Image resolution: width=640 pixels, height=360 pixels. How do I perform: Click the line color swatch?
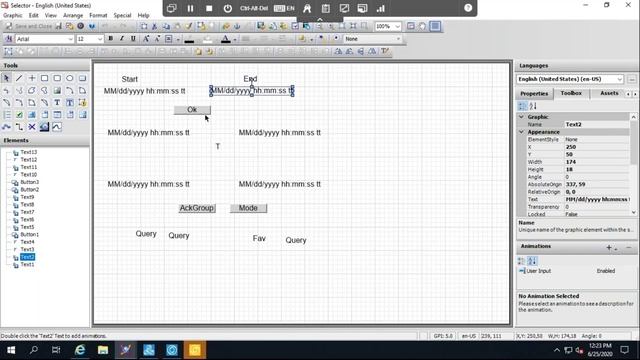(189, 39)
